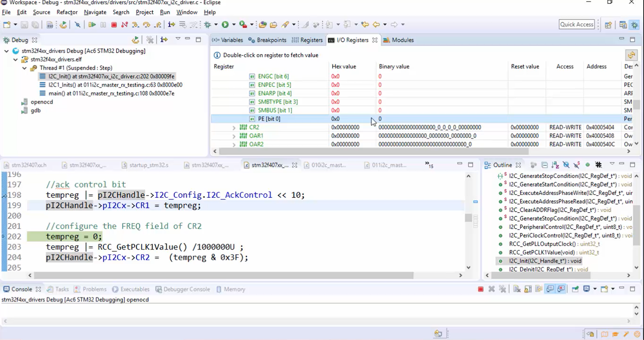
Task: Toggle Show Console on standard output change
Action: pyautogui.click(x=550, y=289)
